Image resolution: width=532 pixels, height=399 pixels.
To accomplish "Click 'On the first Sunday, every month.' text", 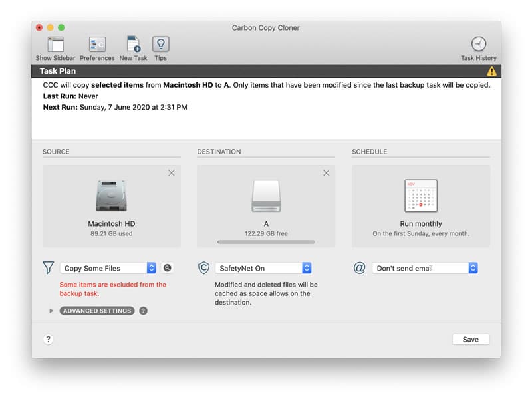I will (x=421, y=234).
